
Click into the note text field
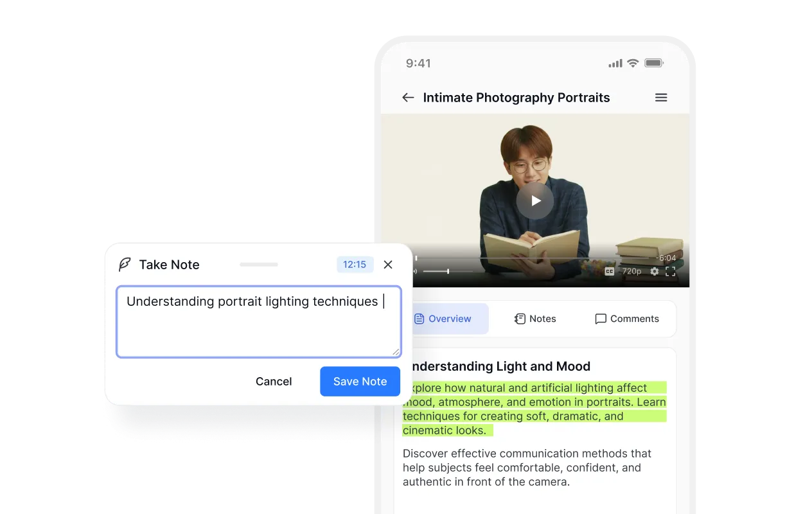[x=259, y=322]
